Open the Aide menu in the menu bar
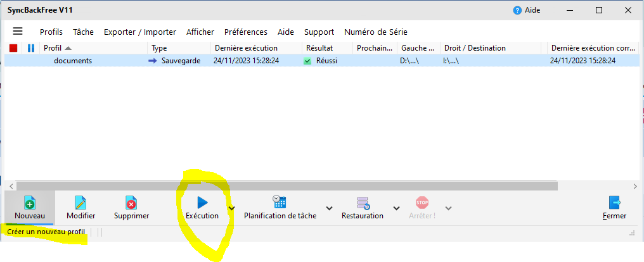Viewport: 644px width, 262px height. pos(286,32)
